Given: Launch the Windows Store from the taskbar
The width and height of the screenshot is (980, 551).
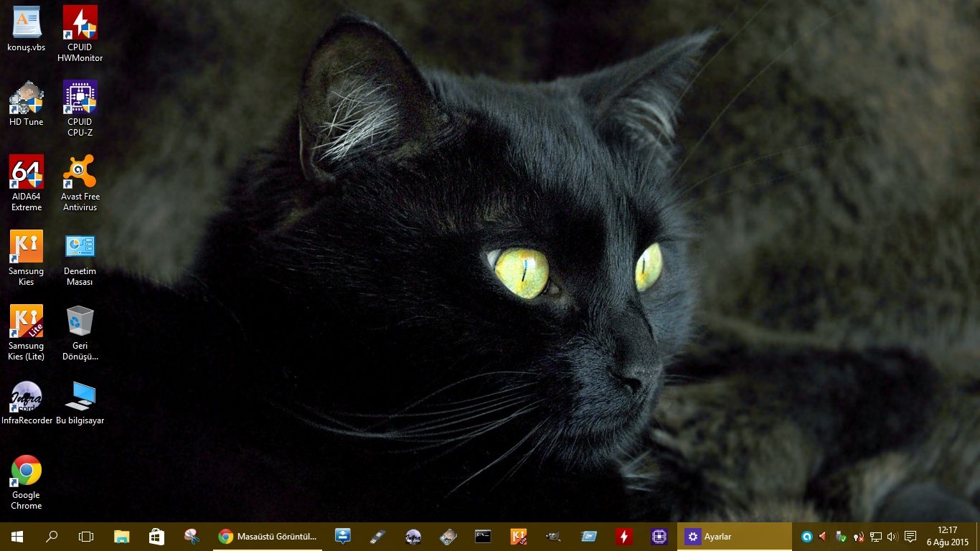Looking at the screenshot, I should [156, 537].
